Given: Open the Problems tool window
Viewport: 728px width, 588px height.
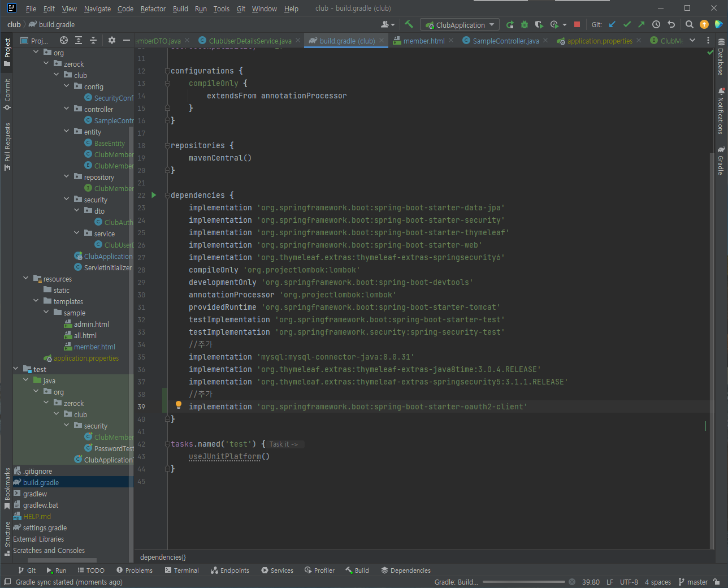Looking at the screenshot, I should click(x=134, y=570).
